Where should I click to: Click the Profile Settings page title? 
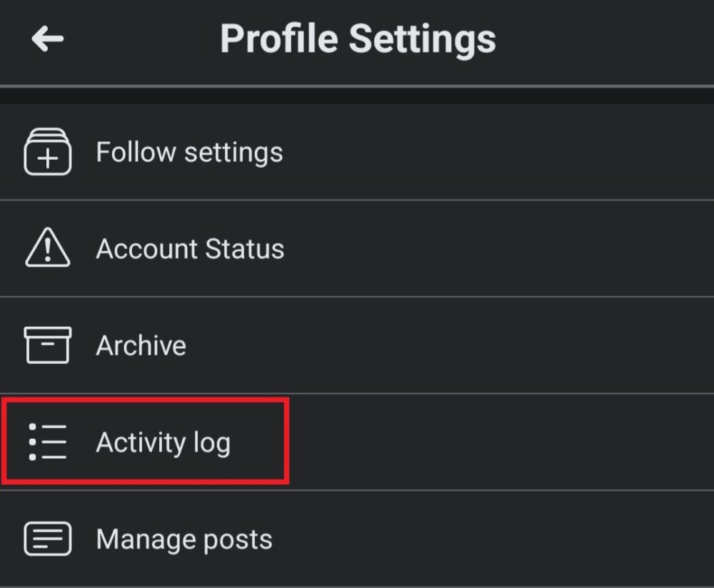(x=358, y=39)
